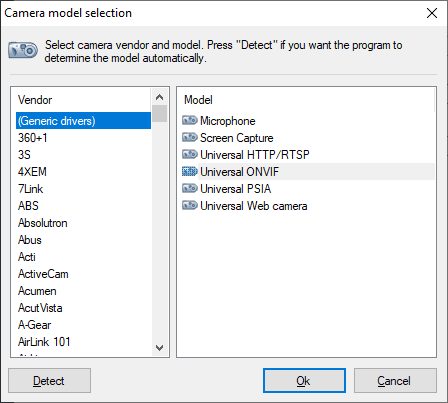Click the camera icon beside Microphone

click(x=190, y=120)
